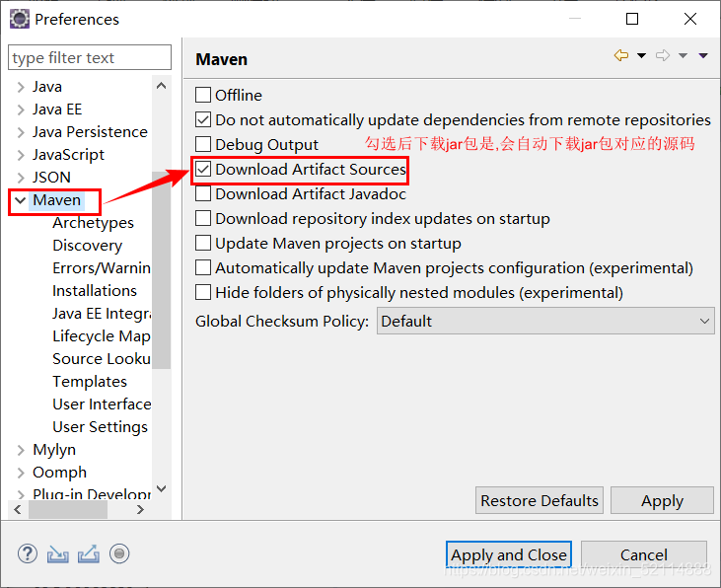Select Installations under Maven
The image size is (721, 588).
click(95, 291)
